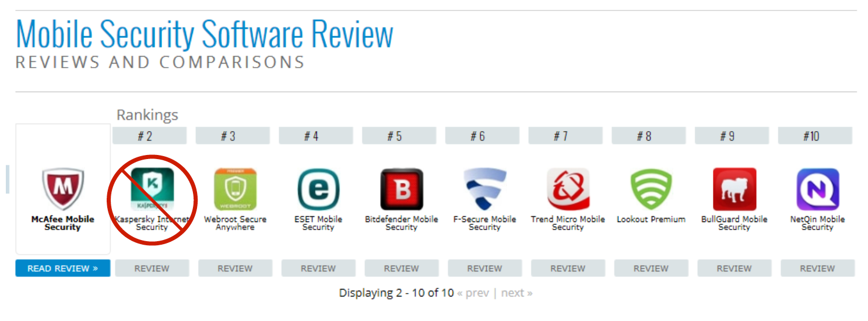
Task: Open REVIEW button under ESET
Action: (318, 269)
